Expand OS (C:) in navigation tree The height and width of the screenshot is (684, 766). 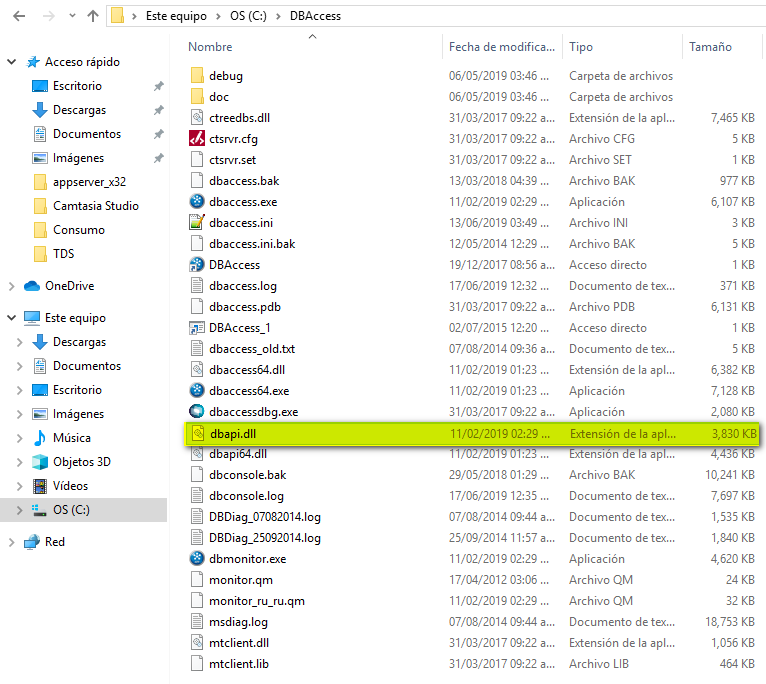click(x=20, y=510)
